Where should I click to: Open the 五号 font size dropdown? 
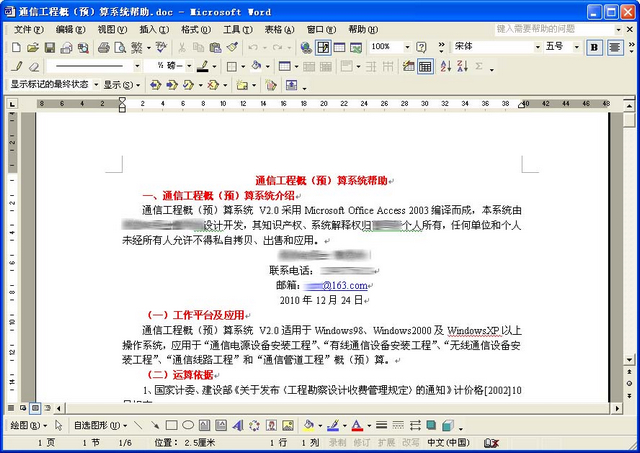(x=576, y=47)
